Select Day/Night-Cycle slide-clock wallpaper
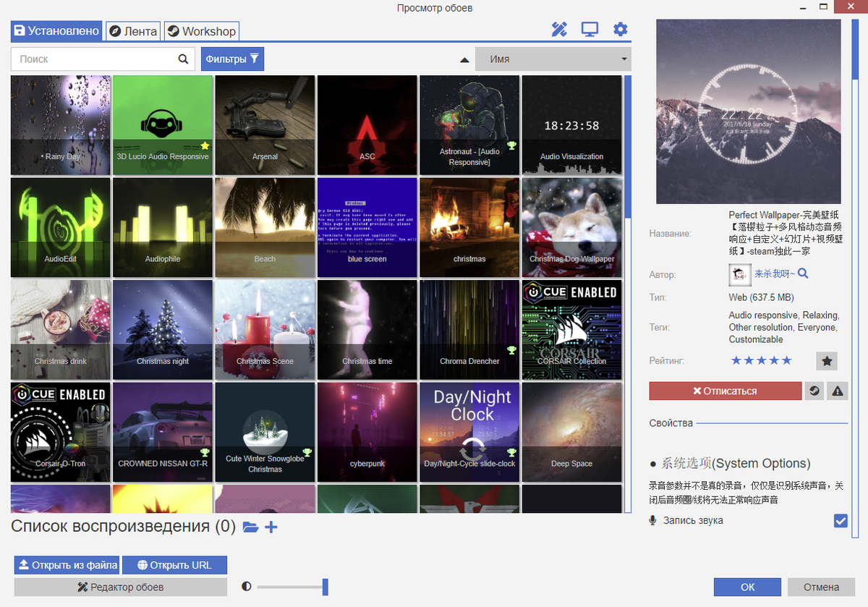This screenshot has height=607, width=868. pyautogui.click(x=469, y=433)
